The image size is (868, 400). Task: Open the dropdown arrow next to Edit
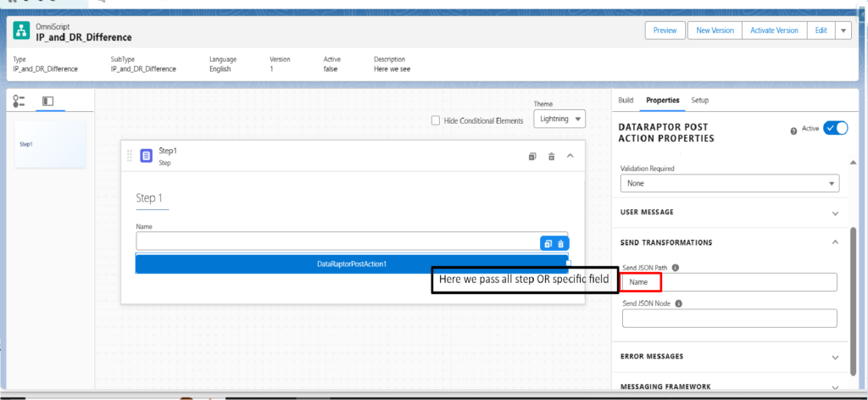(x=843, y=31)
